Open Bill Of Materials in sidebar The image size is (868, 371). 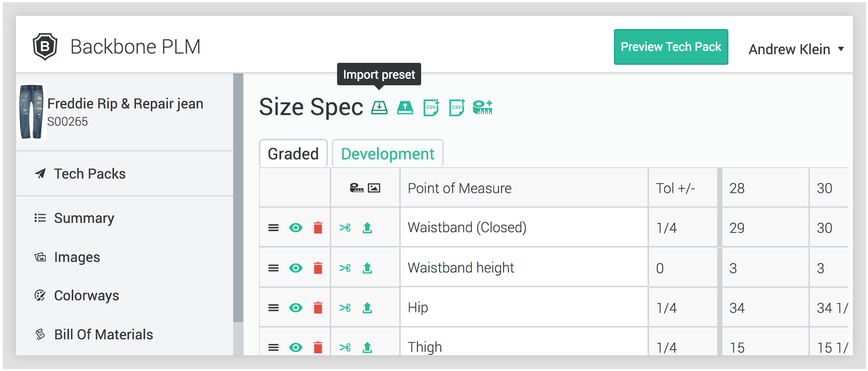tap(103, 334)
